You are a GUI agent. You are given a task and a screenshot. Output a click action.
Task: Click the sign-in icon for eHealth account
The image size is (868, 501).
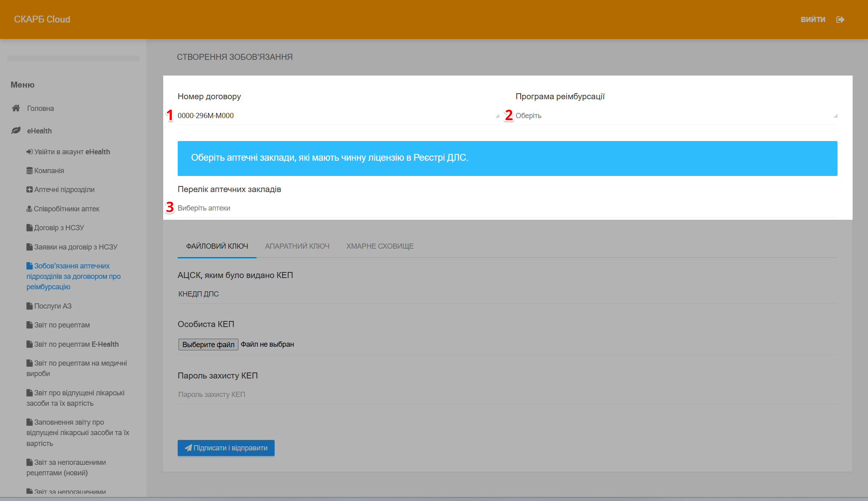click(x=29, y=152)
